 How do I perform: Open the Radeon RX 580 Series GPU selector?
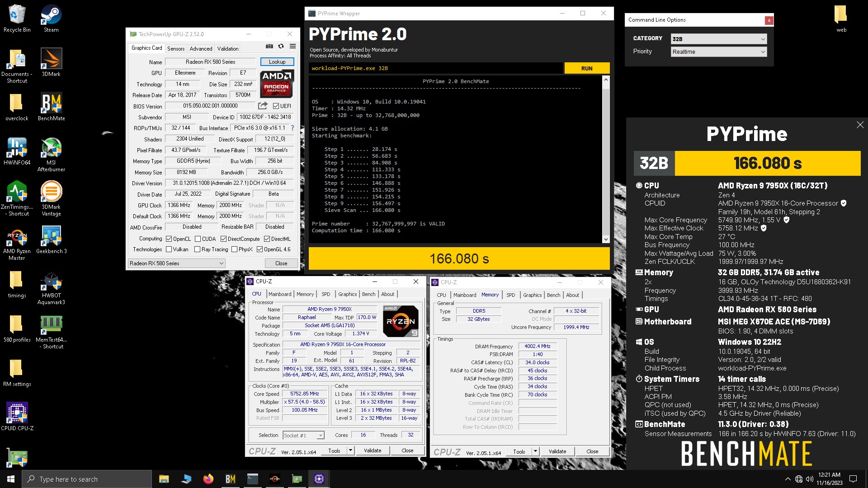coord(176,263)
